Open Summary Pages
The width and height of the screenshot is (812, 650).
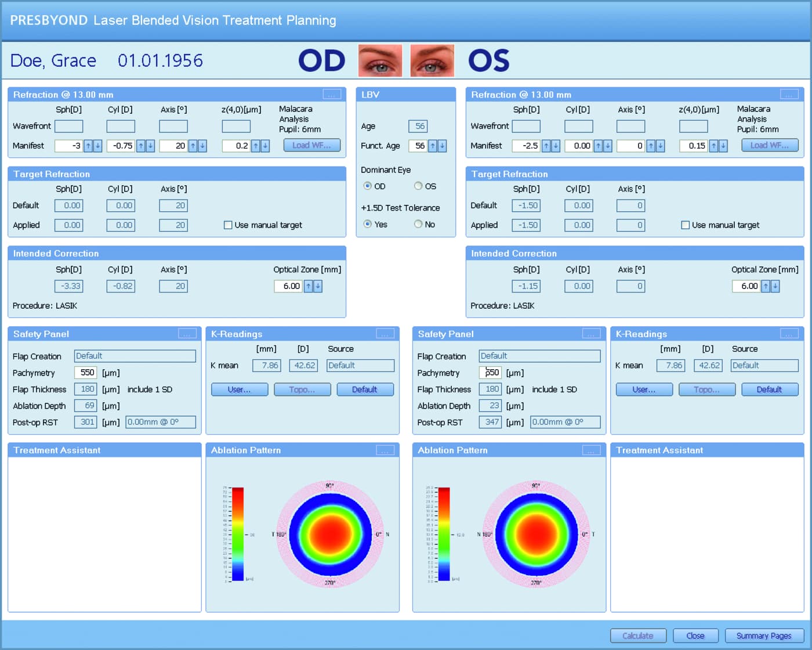(x=764, y=635)
